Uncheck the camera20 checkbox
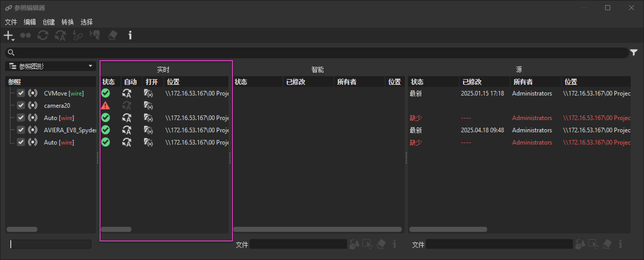This screenshot has width=644, height=260. 21,105
